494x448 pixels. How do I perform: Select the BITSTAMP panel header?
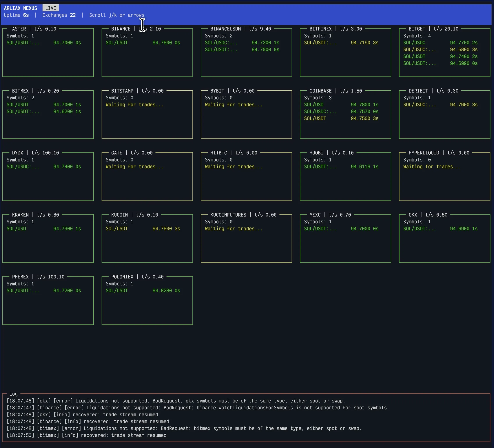coord(137,91)
